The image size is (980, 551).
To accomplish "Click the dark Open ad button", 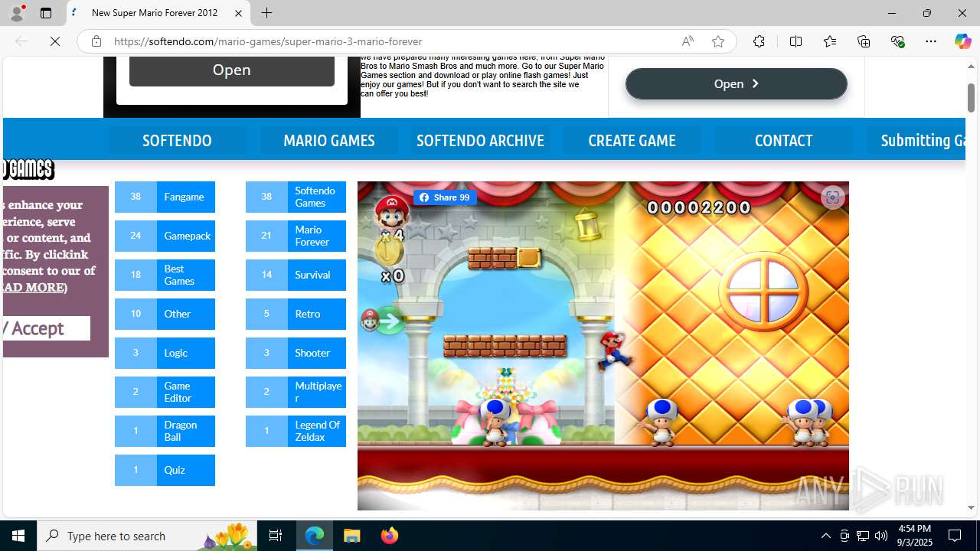I will pyautogui.click(x=232, y=70).
